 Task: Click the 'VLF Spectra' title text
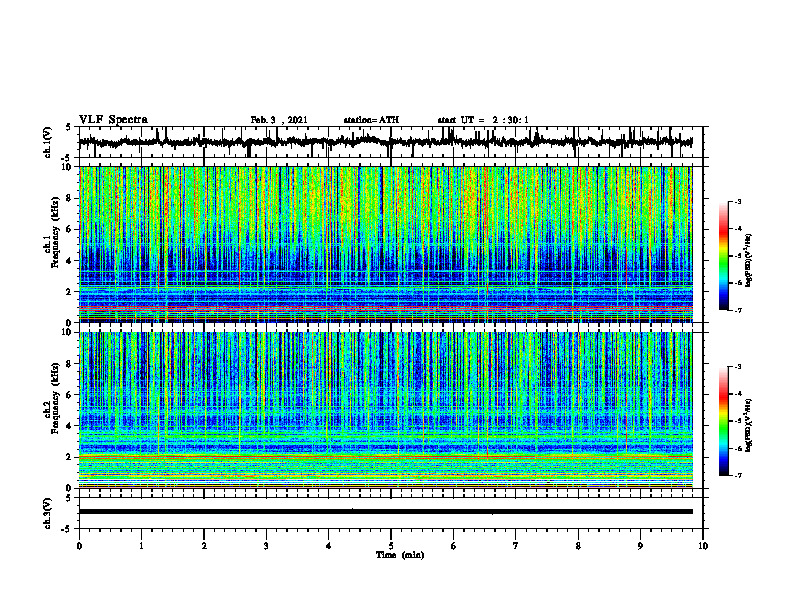tap(113, 120)
